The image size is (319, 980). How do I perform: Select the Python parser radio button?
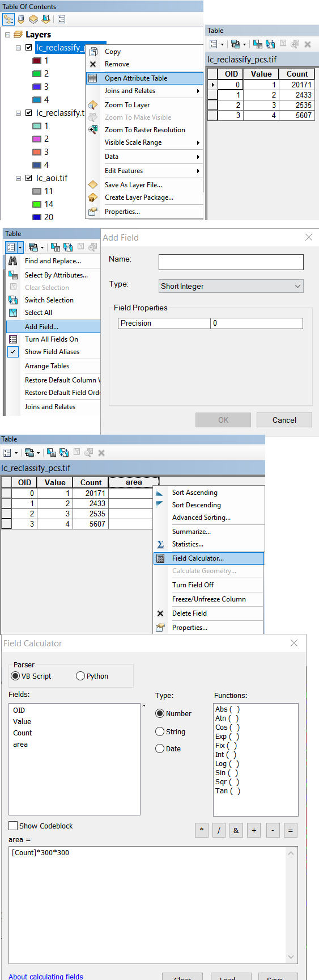tap(80, 676)
